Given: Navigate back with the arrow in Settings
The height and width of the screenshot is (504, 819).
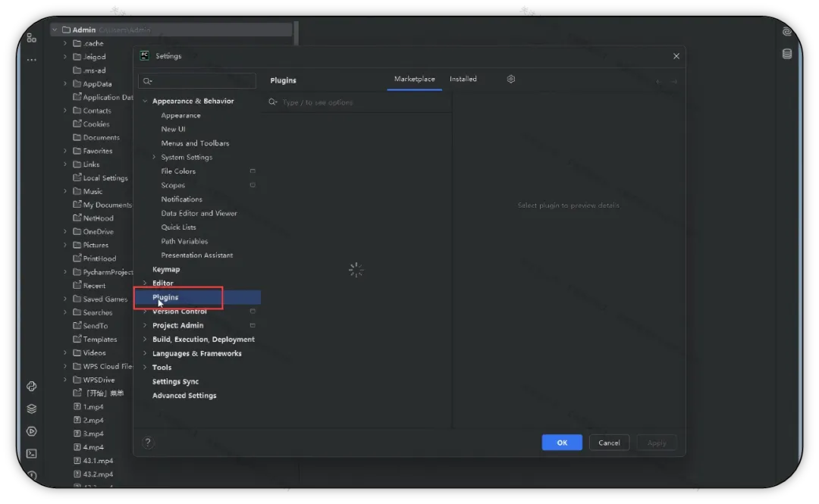Looking at the screenshot, I should click(659, 82).
